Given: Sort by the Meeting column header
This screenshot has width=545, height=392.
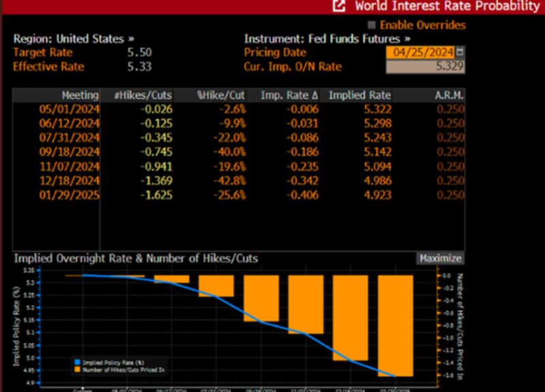Looking at the screenshot, I should (x=80, y=95).
